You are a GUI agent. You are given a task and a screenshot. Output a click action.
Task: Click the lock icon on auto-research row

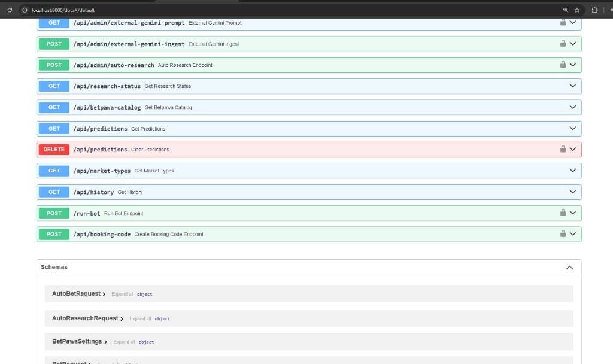[563, 65]
